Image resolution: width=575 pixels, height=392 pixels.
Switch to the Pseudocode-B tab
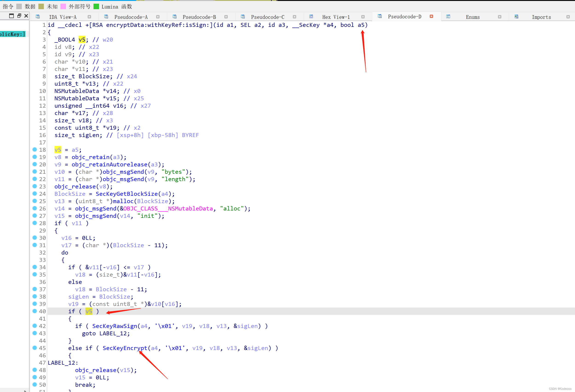click(199, 17)
